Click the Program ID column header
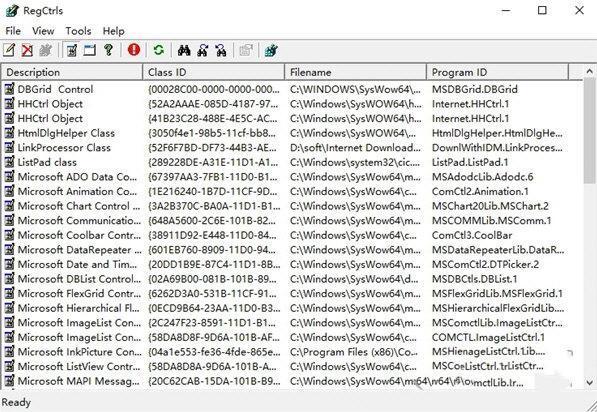The height and width of the screenshot is (412, 597). pos(497,72)
